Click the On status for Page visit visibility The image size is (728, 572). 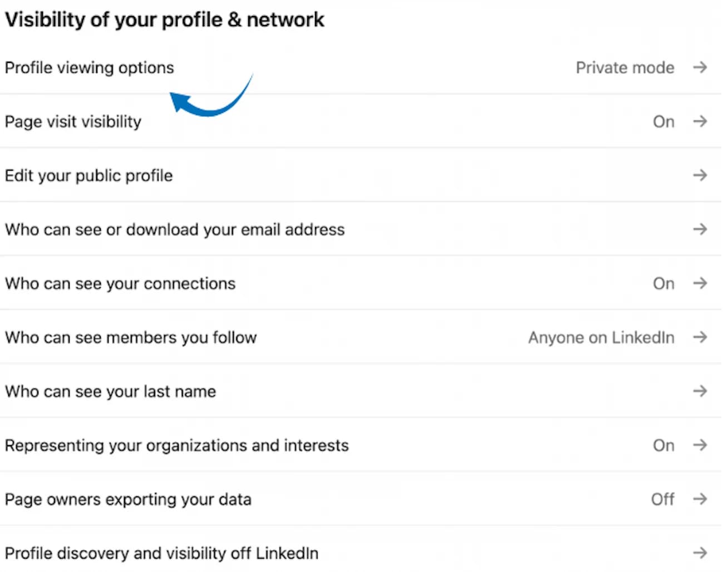click(x=663, y=121)
